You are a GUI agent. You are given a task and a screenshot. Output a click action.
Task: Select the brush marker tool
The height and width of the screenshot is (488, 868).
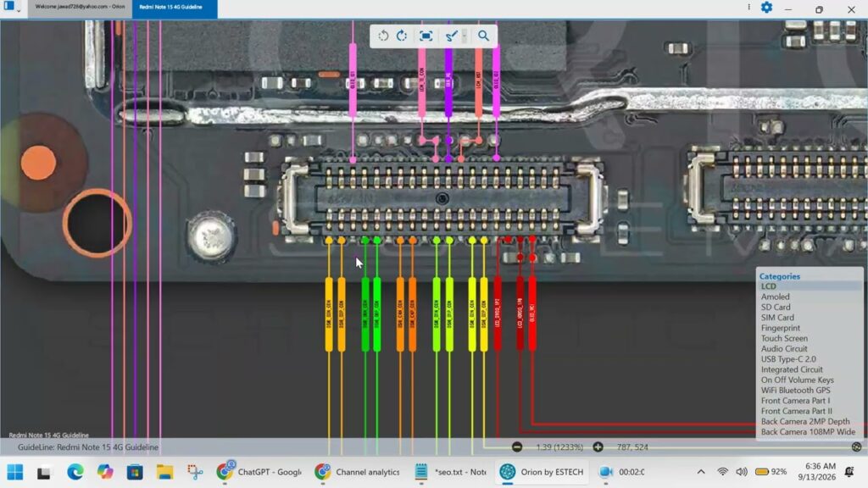click(451, 36)
